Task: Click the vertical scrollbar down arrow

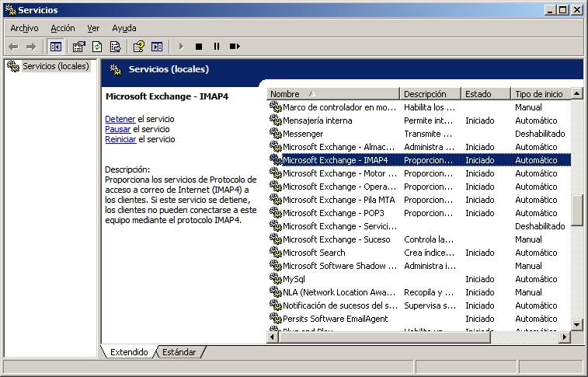Action: click(576, 324)
